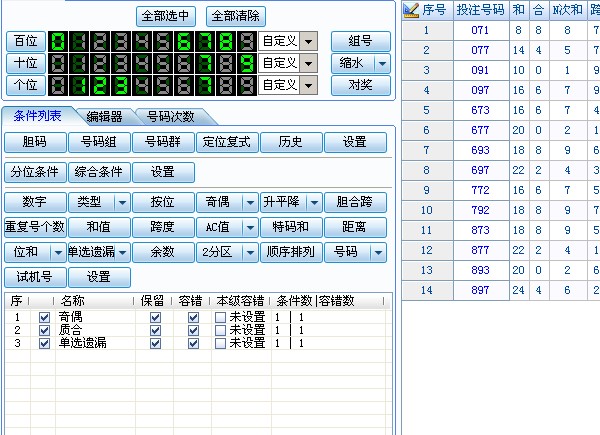Sort by the 投注号码 column header
Viewport: 600px width, 435px height.
pos(481,10)
